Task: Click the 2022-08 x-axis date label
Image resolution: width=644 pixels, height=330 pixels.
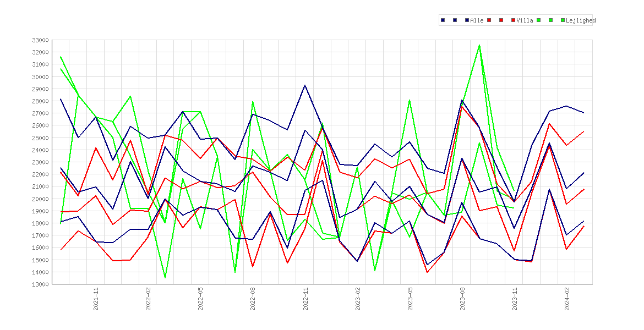Action: tap(253, 299)
